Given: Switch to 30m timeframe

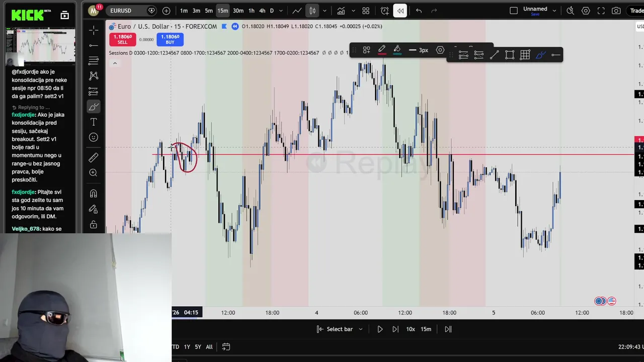Looking at the screenshot, I should (238, 11).
